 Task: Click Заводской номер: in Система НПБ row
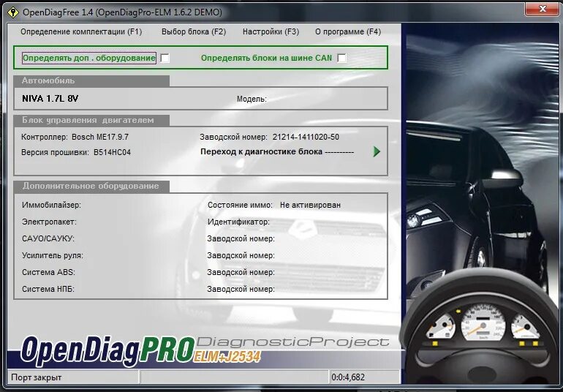[x=241, y=289]
